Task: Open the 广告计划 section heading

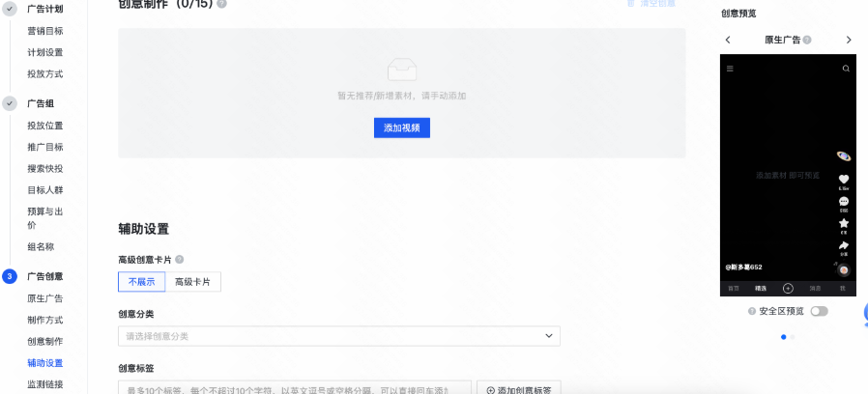Action: click(x=45, y=10)
